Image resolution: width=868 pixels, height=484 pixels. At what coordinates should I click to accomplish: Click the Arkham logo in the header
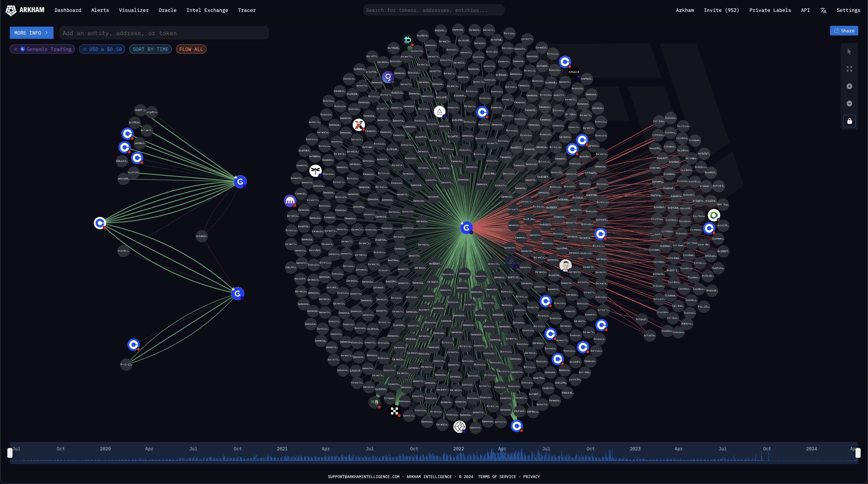click(x=25, y=10)
